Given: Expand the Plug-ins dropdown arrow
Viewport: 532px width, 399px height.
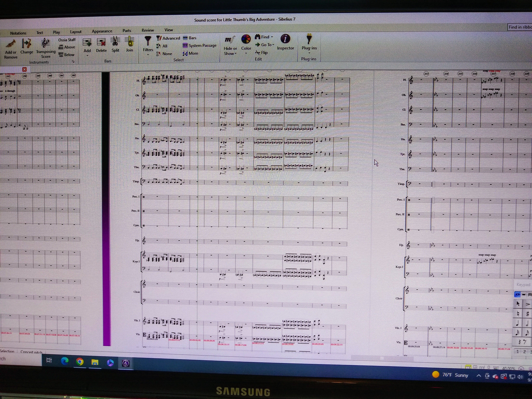Looking at the screenshot, I should coord(309,53).
